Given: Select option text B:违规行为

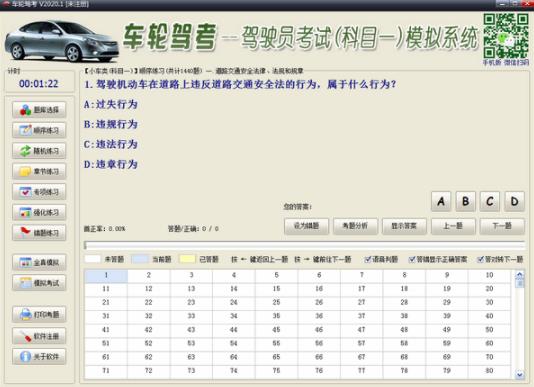Looking at the screenshot, I should (x=111, y=124).
